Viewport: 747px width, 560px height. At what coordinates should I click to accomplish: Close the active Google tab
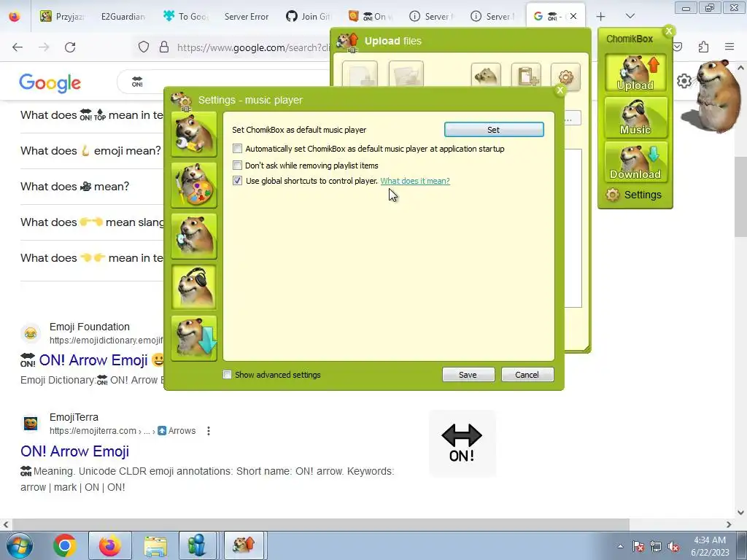coord(573,16)
